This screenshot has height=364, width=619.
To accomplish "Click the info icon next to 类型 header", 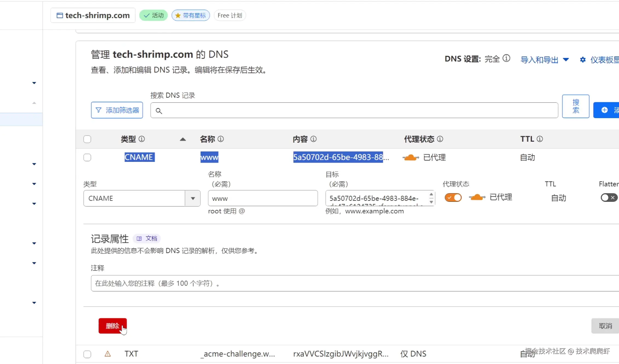I will [142, 139].
